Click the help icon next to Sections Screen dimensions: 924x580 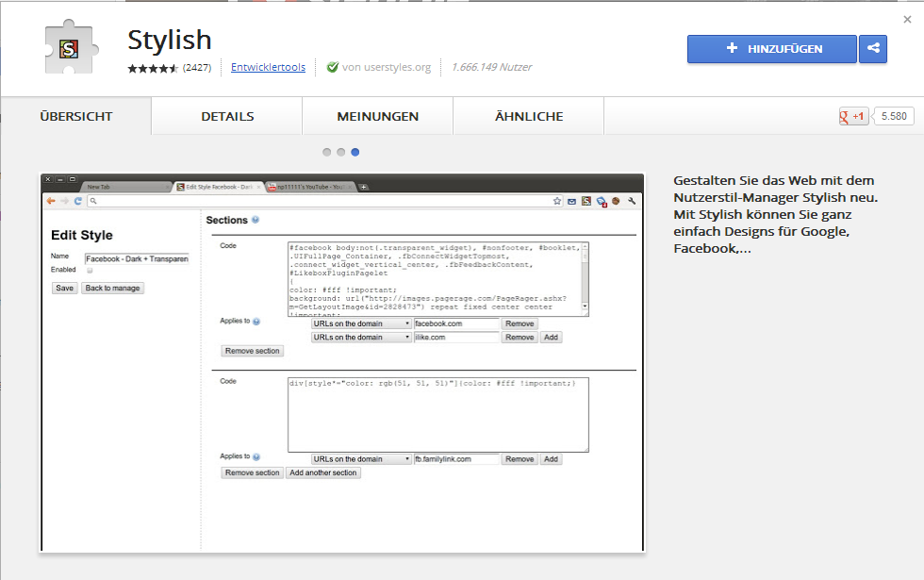click(x=256, y=219)
